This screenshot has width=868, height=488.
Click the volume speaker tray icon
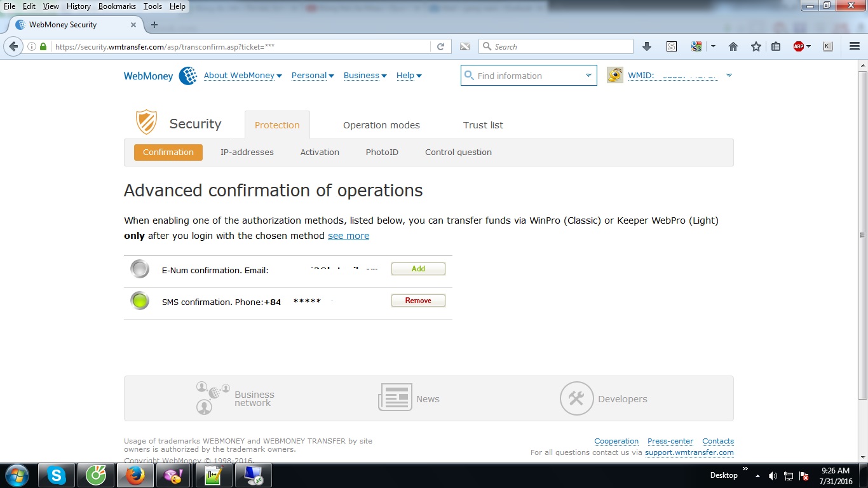click(773, 476)
